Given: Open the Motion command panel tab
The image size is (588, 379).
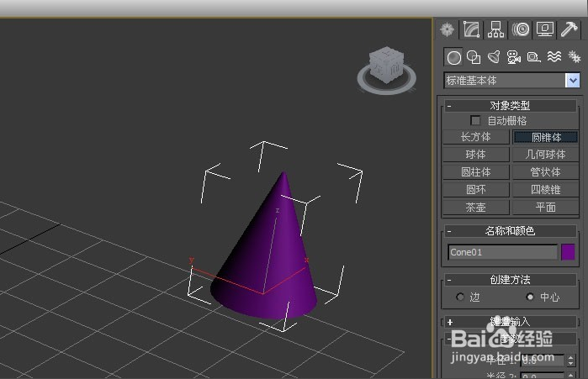Looking at the screenshot, I should [x=521, y=29].
